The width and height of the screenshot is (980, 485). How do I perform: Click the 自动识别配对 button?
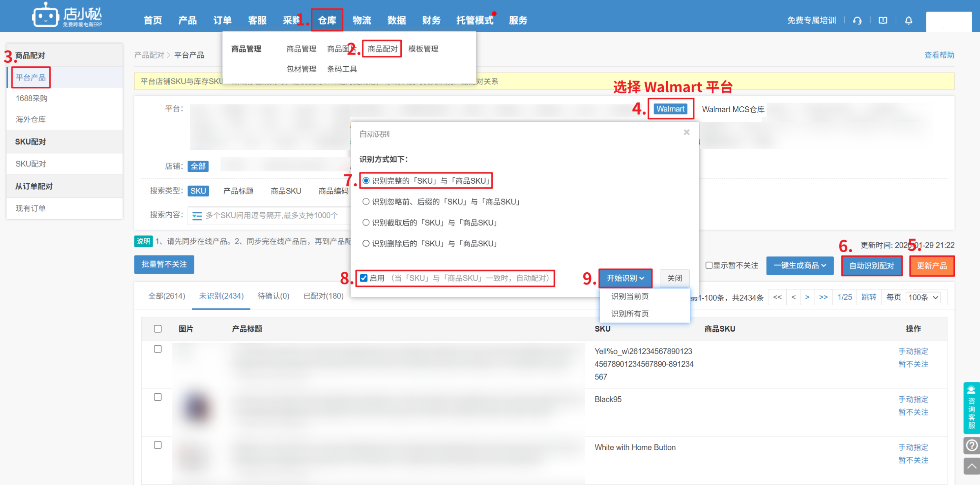[x=871, y=266]
